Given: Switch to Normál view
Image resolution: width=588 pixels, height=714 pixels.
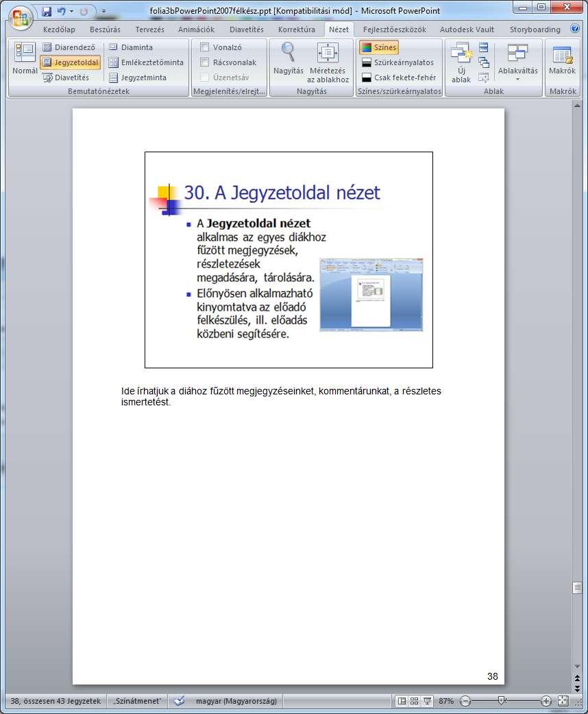Looking at the screenshot, I should pos(25,58).
